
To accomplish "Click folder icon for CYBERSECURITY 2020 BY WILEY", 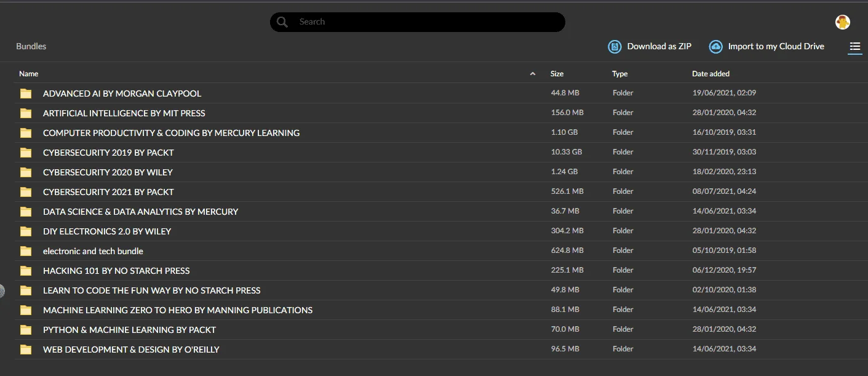I will pyautogui.click(x=26, y=172).
